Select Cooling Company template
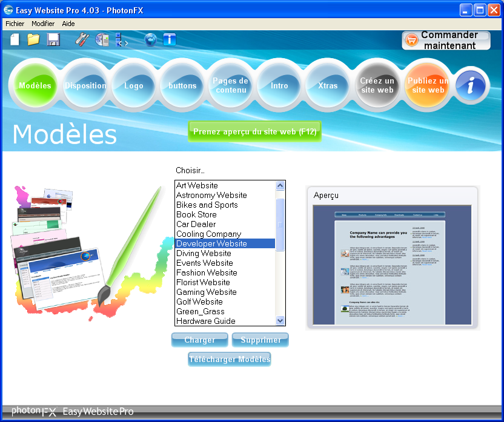Screen dimensions: 504x422 (225, 234)
